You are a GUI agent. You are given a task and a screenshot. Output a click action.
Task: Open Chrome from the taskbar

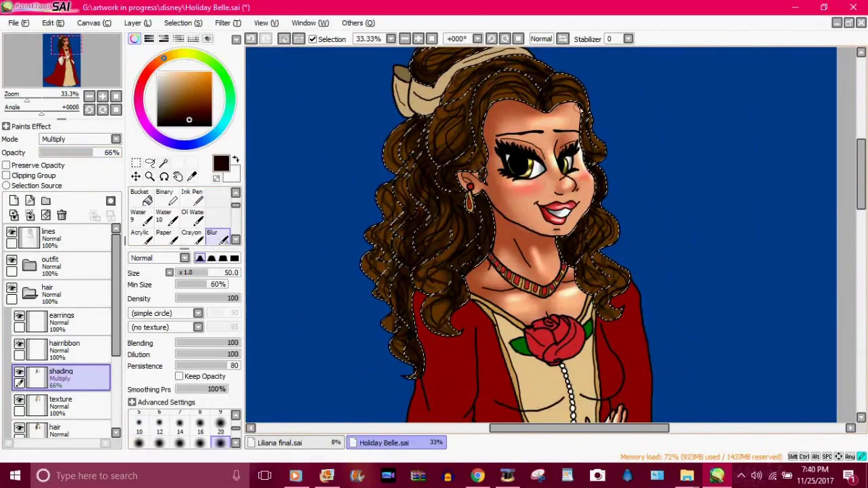coord(477,476)
